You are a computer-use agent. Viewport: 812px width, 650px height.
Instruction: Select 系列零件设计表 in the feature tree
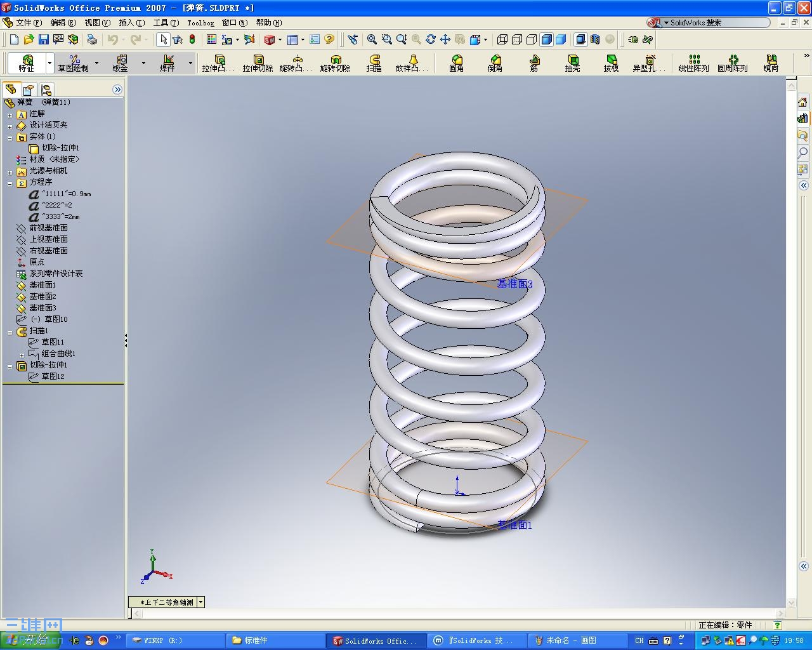[x=56, y=274]
